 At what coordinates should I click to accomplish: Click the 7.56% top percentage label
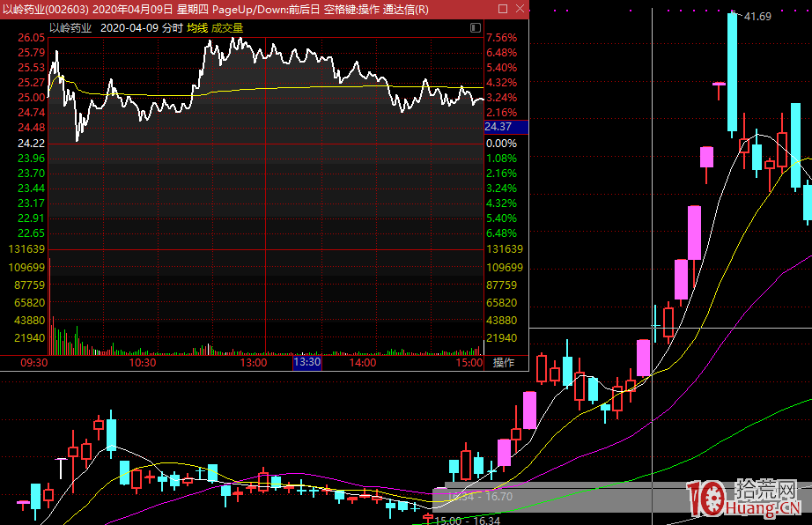pos(501,38)
